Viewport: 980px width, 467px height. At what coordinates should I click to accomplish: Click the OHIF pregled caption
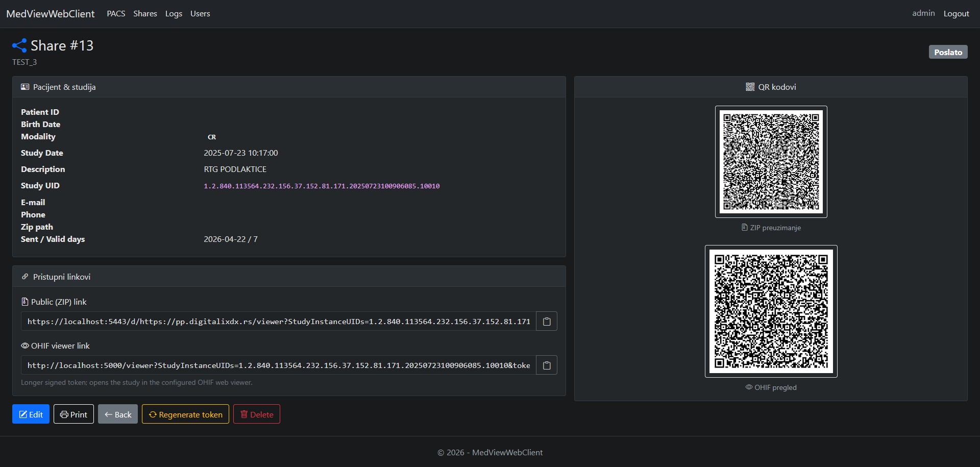click(775, 387)
